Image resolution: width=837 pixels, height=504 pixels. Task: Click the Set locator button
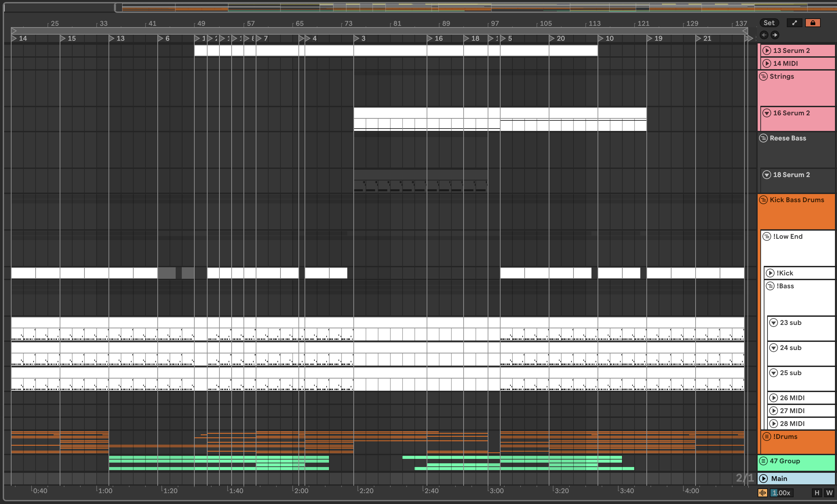[x=769, y=23]
